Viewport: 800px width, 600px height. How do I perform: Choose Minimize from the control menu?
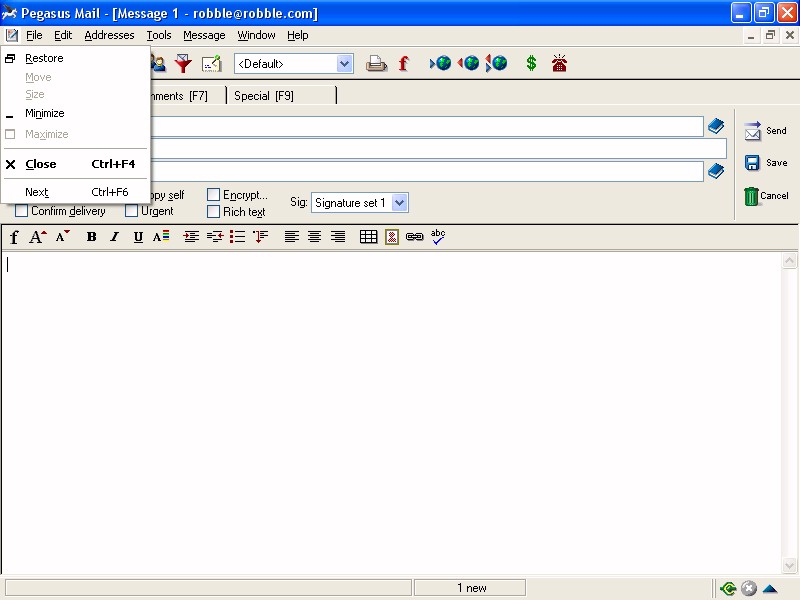[76, 113]
